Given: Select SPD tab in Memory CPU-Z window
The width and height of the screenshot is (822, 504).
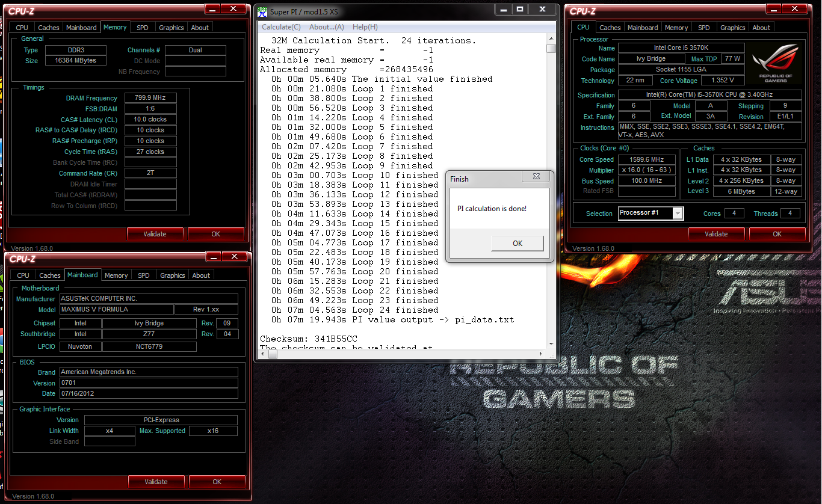Looking at the screenshot, I should [143, 28].
